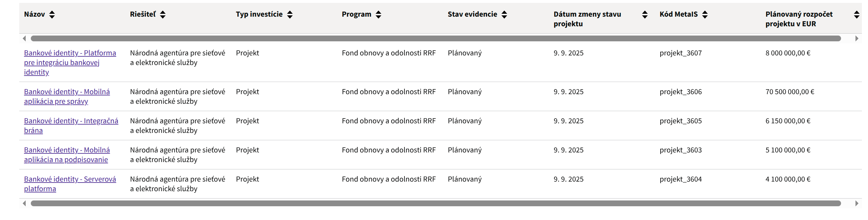The height and width of the screenshot is (220, 868).
Task: Sort by Stav evidencie arrows
Action: (x=504, y=14)
